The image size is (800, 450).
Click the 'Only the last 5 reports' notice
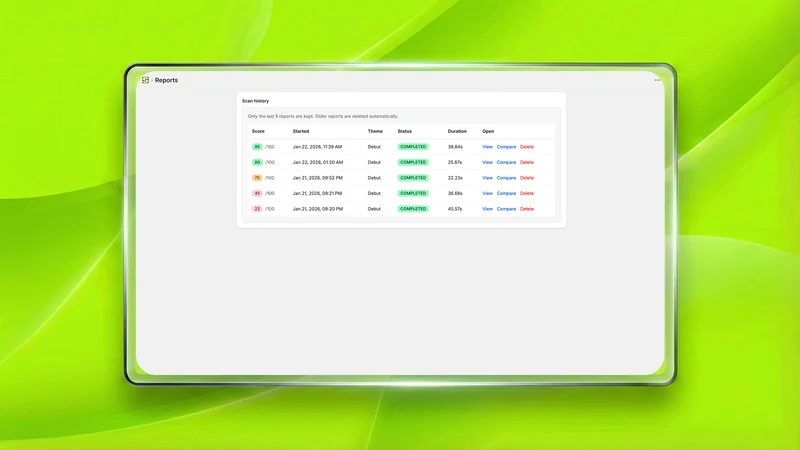[323, 116]
